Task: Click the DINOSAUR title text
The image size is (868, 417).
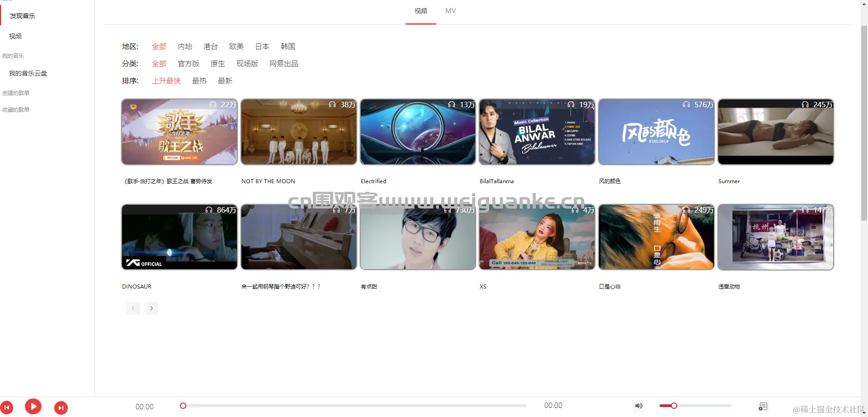Action: tap(137, 287)
